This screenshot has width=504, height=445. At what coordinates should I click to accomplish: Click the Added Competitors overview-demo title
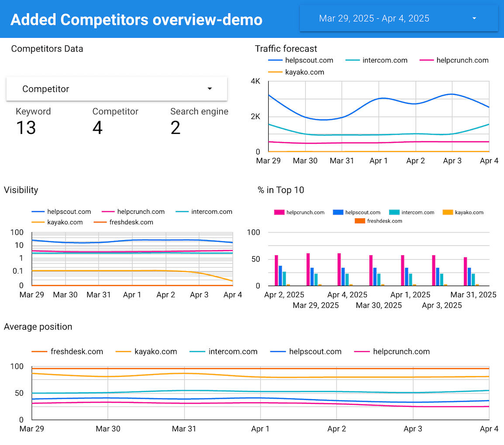[136, 20]
